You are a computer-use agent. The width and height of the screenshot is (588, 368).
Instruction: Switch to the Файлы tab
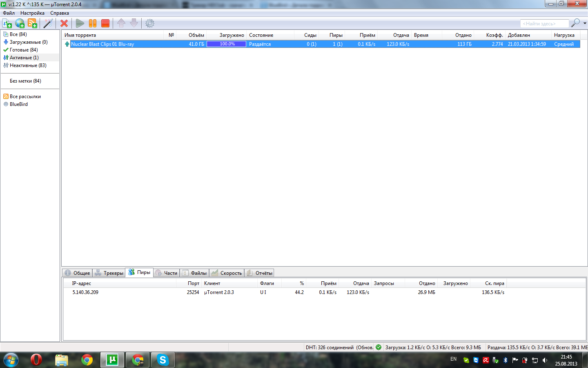pyautogui.click(x=194, y=273)
